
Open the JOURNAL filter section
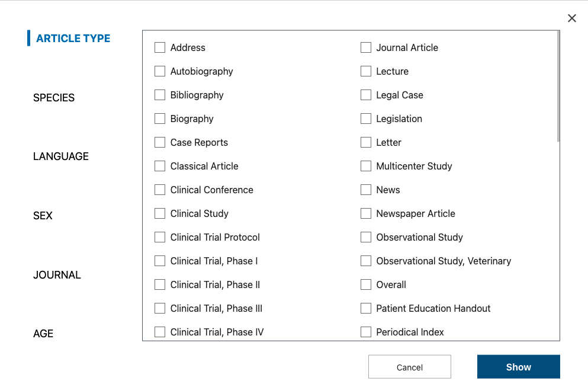pyautogui.click(x=57, y=275)
